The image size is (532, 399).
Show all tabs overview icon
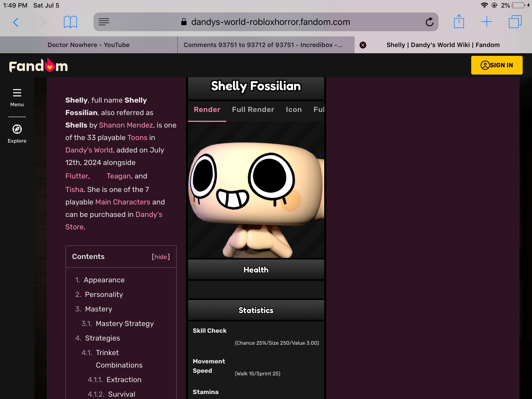pyautogui.click(x=515, y=22)
